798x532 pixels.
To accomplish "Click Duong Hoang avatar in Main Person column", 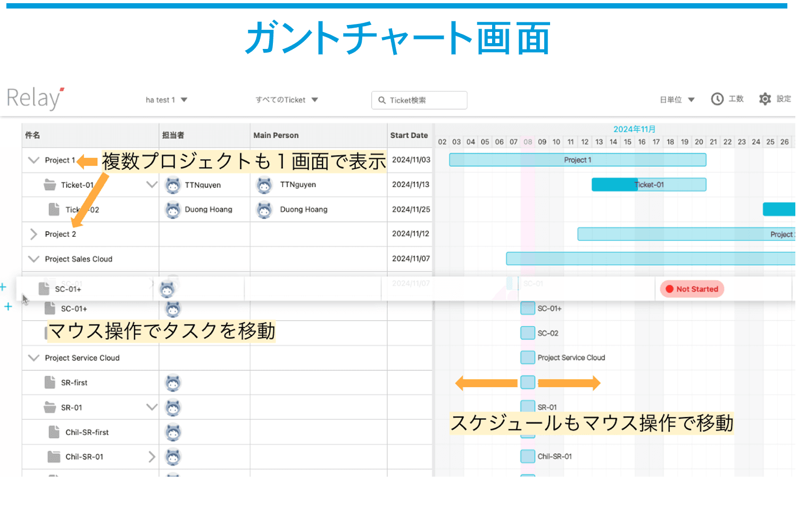I will [264, 210].
